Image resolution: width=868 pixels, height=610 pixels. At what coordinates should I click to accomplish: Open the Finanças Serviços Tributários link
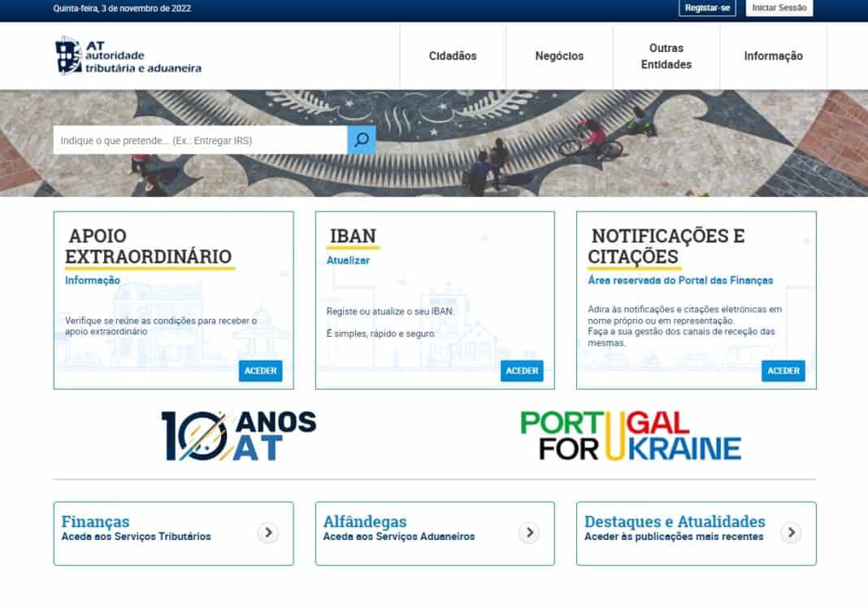click(x=136, y=537)
